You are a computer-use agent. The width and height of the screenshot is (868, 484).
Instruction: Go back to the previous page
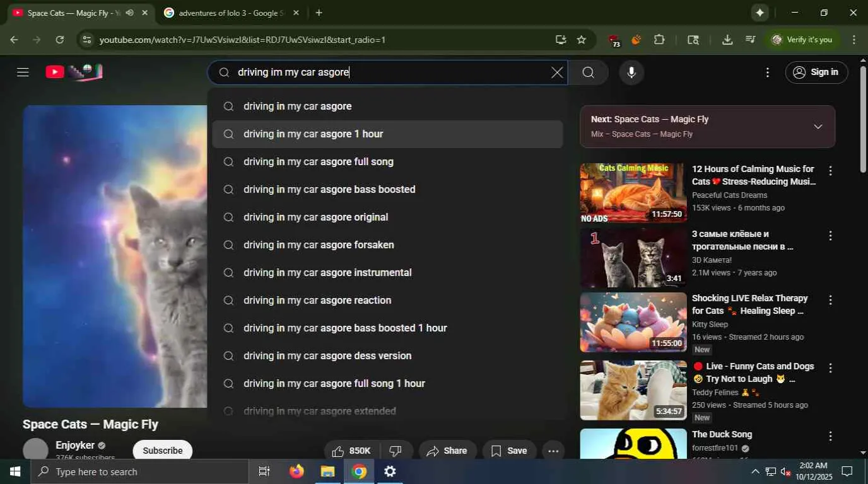pos(14,40)
